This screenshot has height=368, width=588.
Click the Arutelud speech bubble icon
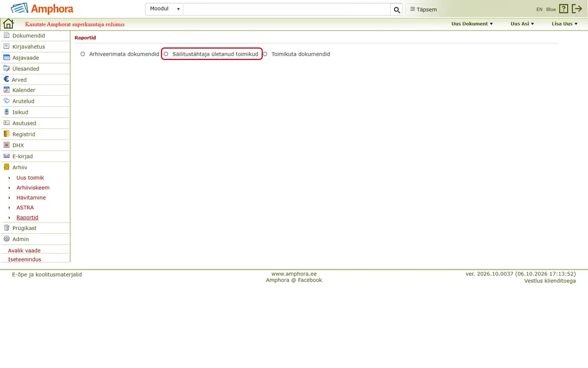coord(6,101)
